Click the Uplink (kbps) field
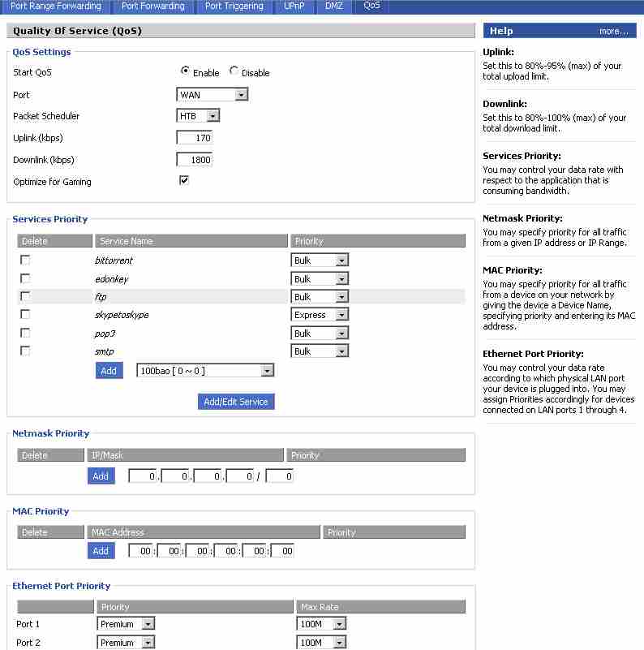644x650 pixels. click(x=195, y=138)
